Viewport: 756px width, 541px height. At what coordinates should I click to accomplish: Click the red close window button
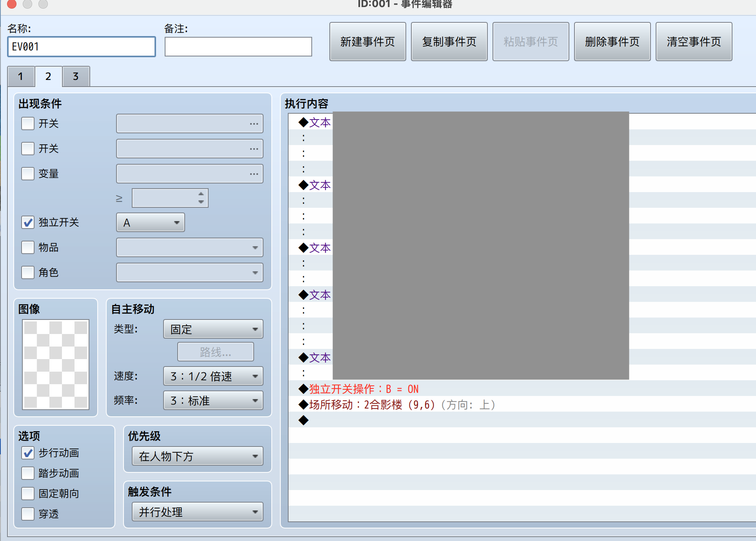[x=12, y=4]
